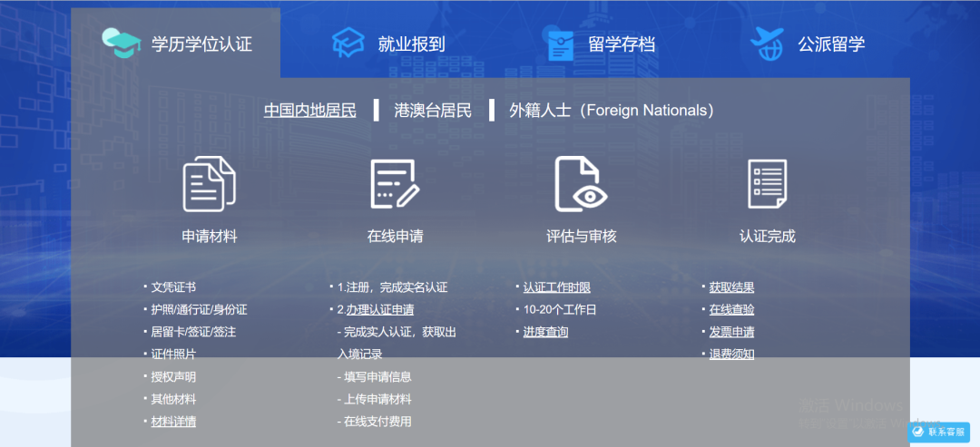Open the 发票申请 link

point(731,332)
